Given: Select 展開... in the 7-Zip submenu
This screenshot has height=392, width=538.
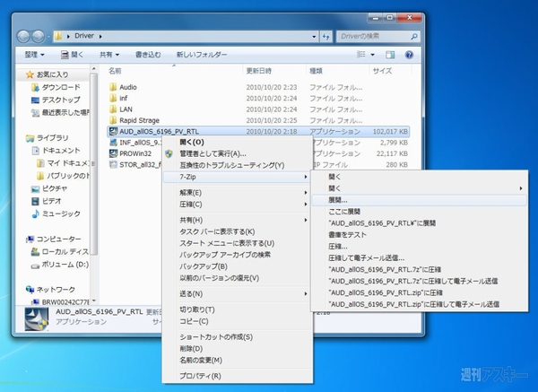Looking at the screenshot, I should tap(420, 200).
